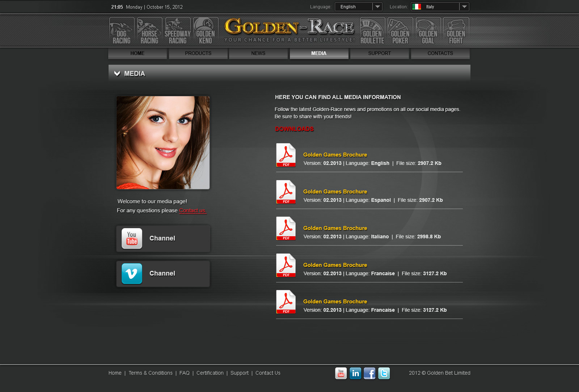
Task: Click the Espanol brochure PDF icon
Action: point(286,192)
